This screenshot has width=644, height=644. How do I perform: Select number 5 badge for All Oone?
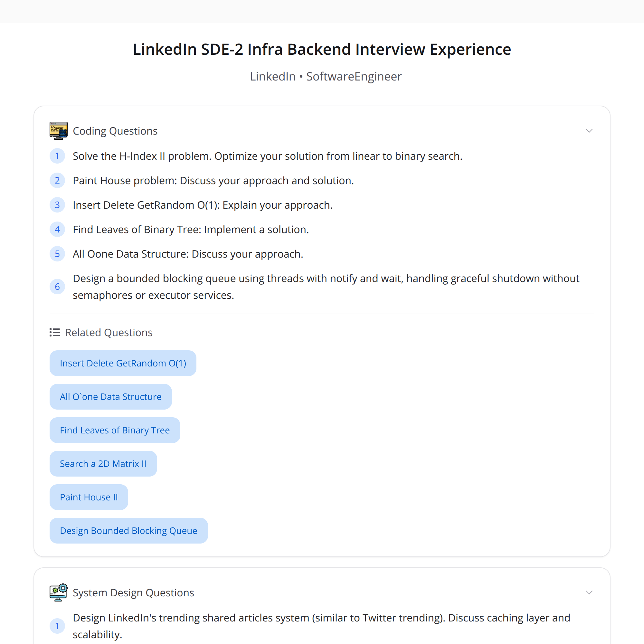click(57, 254)
